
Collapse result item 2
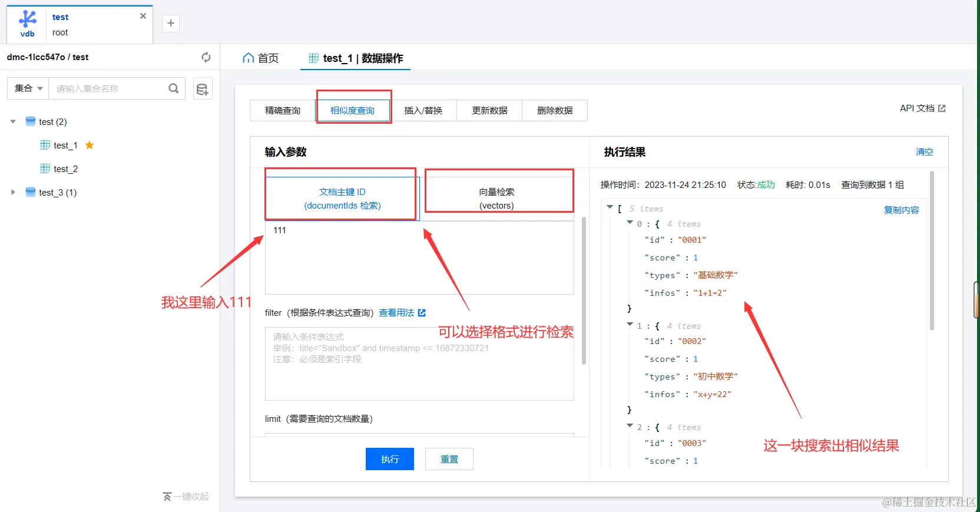pyautogui.click(x=630, y=426)
